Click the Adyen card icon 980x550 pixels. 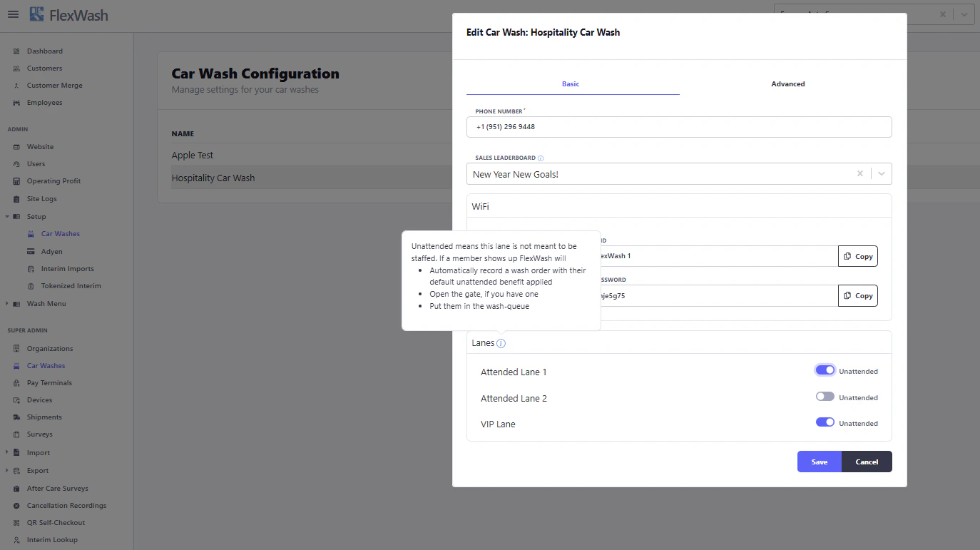pyautogui.click(x=31, y=252)
